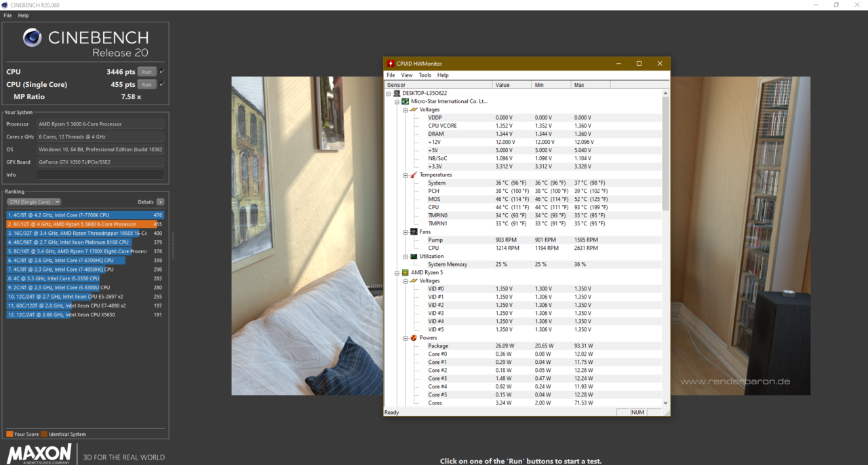Toggle the checkmark next to the CPU test
The height and width of the screenshot is (465, 868).
[x=162, y=71]
